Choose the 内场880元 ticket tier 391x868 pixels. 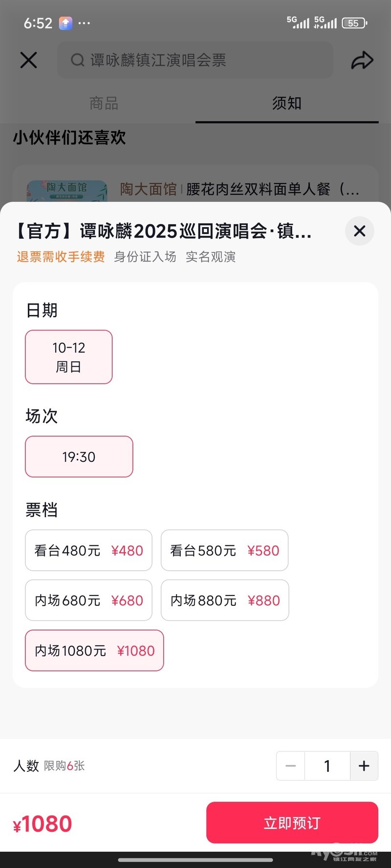(225, 600)
